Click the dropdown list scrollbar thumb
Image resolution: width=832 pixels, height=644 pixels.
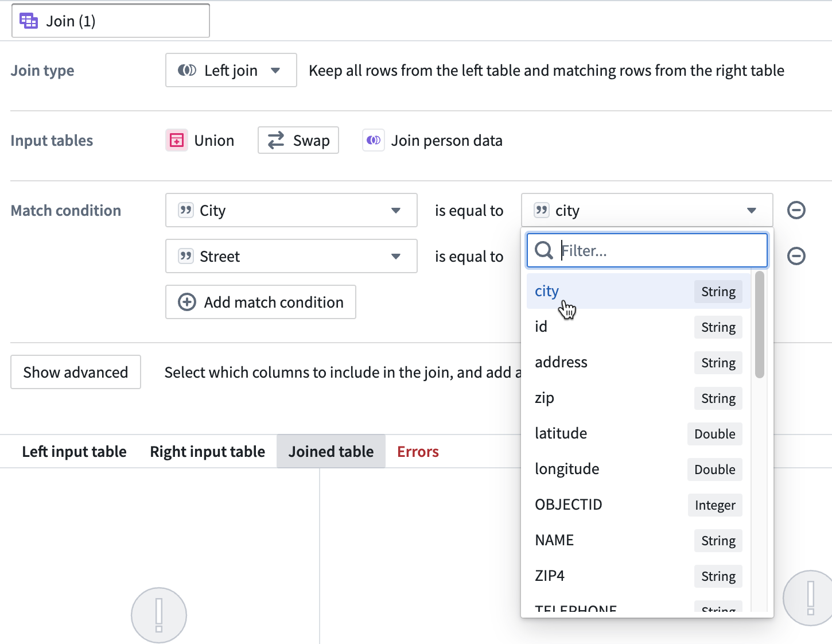click(x=760, y=325)
